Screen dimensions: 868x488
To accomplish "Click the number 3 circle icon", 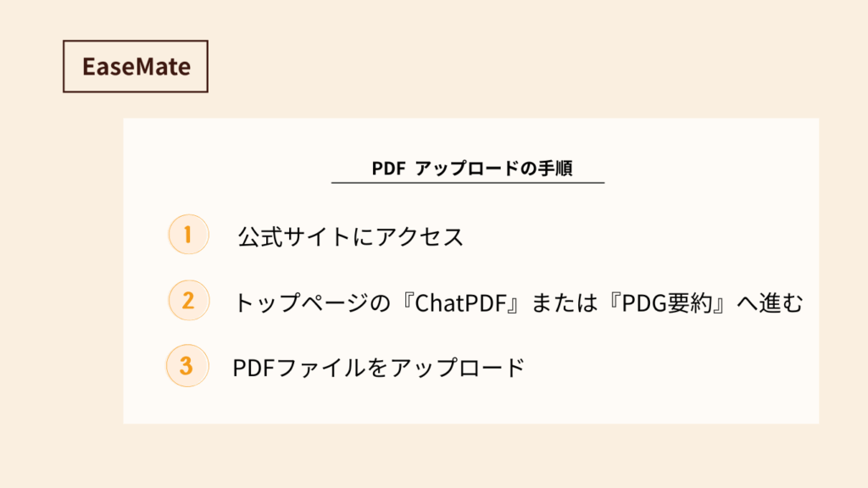I will (x=187, y=366).
